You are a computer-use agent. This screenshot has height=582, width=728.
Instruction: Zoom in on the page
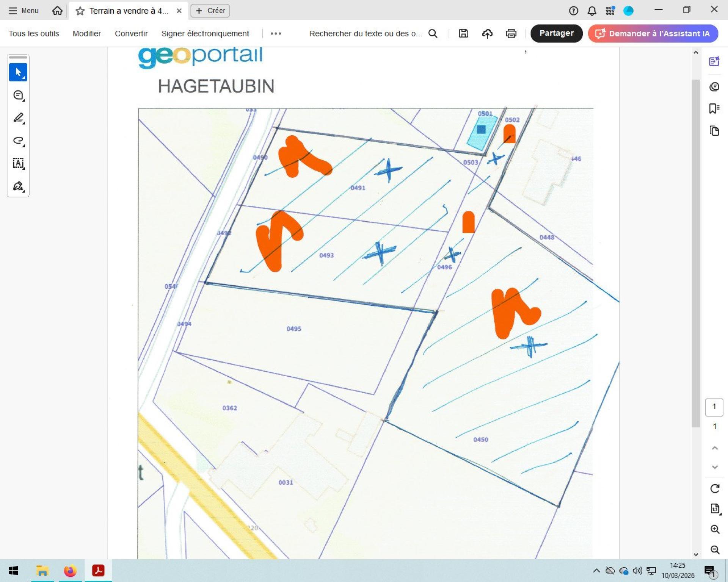pos(715,529)
